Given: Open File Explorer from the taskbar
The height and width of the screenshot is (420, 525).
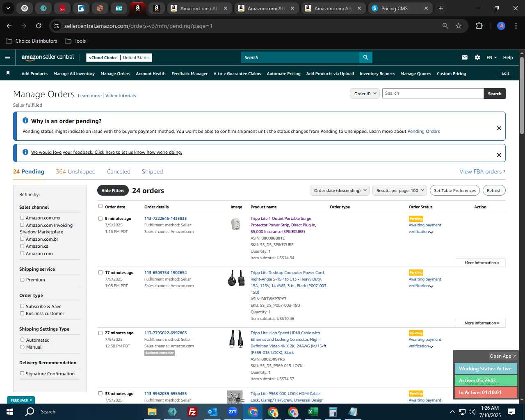Looking at the screenshot, I should pos(152,412).
